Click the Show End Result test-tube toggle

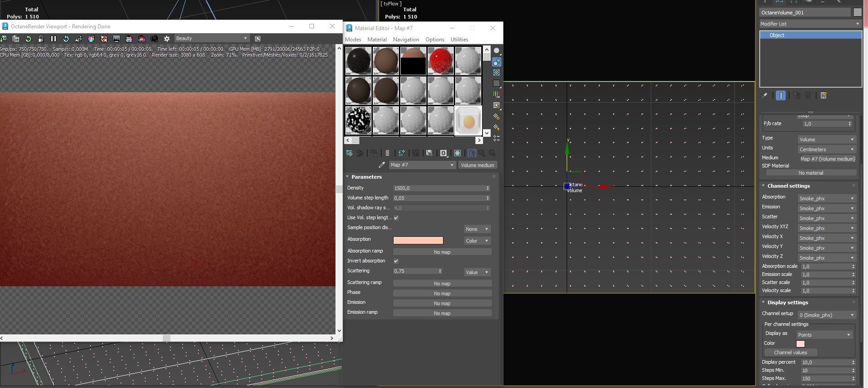[781, 95]
